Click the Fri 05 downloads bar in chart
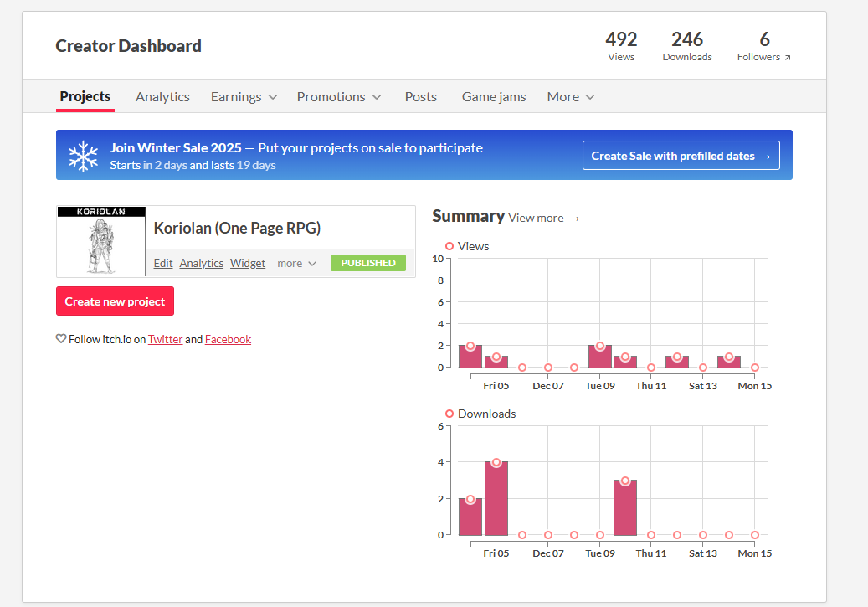Screen dimensions: 868x607 pyautogui.click(x=496, y=498)
